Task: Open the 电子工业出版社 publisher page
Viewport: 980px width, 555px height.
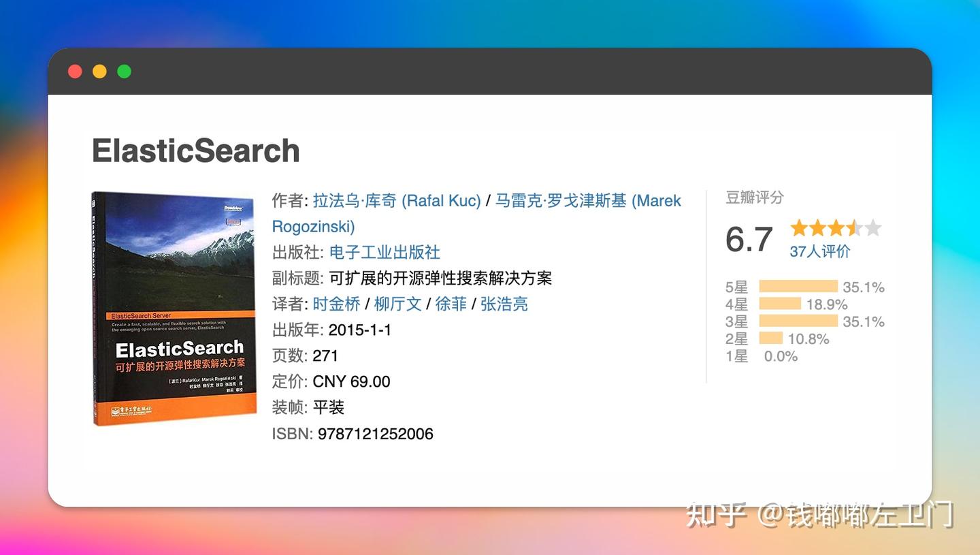Action: [385, 253]
